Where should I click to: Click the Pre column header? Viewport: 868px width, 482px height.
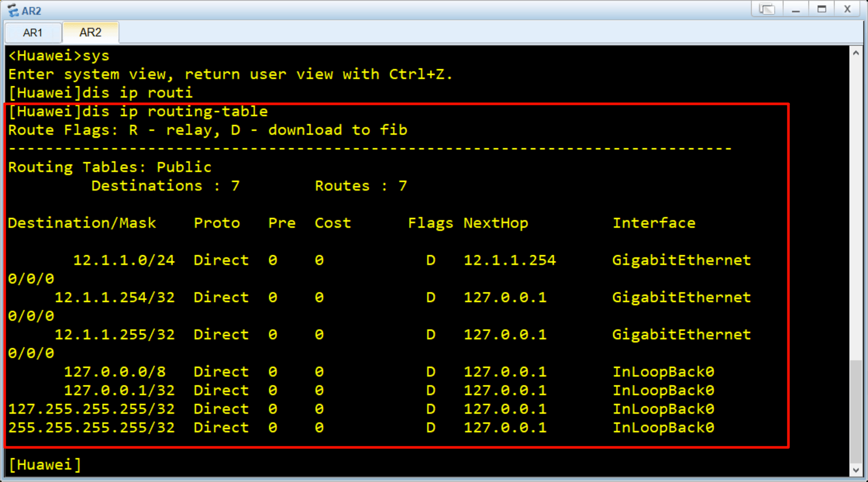(x=282, y=223)
